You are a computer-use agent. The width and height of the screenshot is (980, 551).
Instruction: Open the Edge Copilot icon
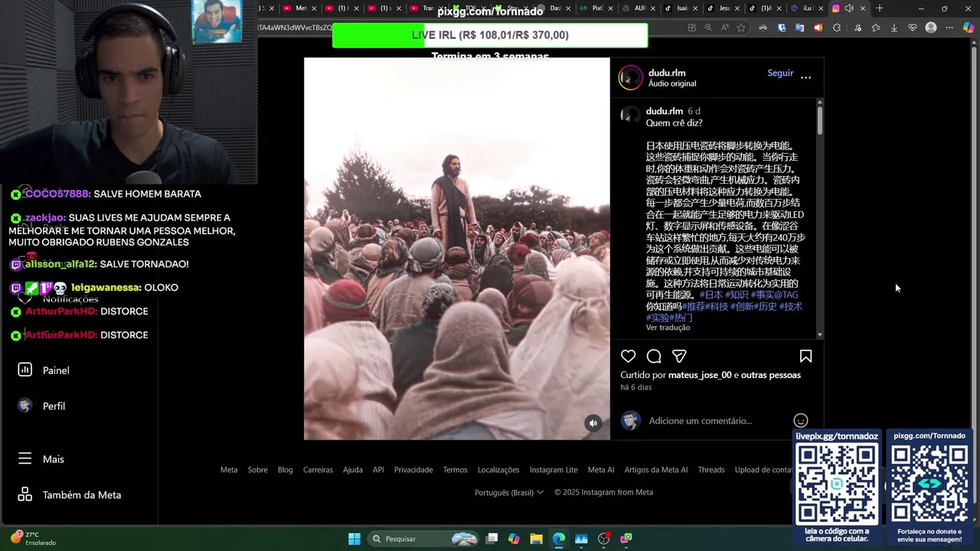pyautogui.click(x=968, y=28)
